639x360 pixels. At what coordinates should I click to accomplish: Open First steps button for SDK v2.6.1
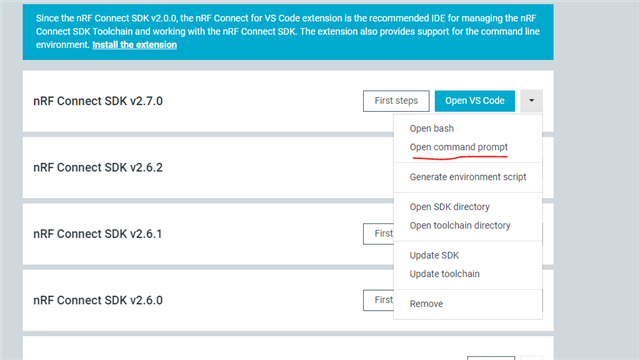[379, 234]
